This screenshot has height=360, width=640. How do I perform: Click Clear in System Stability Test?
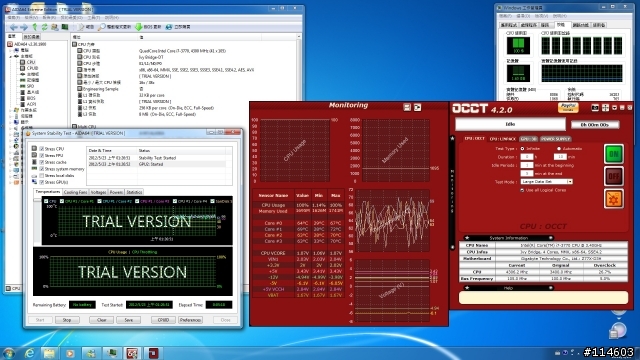tap(102, 320)
